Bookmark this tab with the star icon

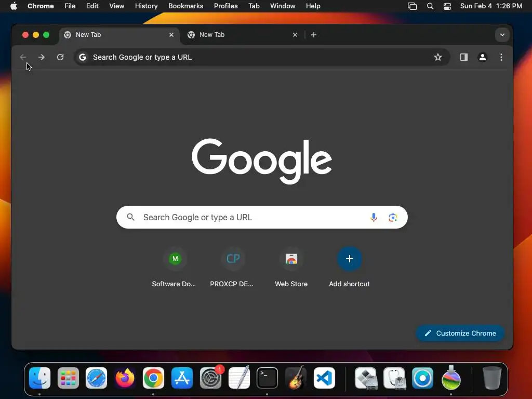point(437,57)
